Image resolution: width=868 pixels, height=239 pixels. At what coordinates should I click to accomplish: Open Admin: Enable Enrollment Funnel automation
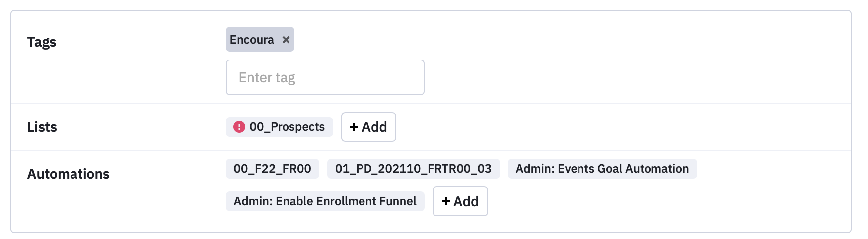tap(325, 201)
